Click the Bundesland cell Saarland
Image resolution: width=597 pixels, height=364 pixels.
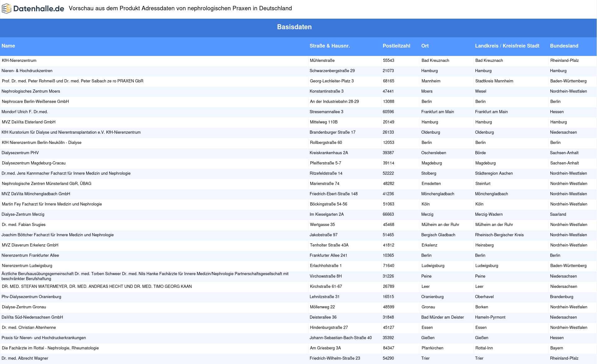pos(558,214)
